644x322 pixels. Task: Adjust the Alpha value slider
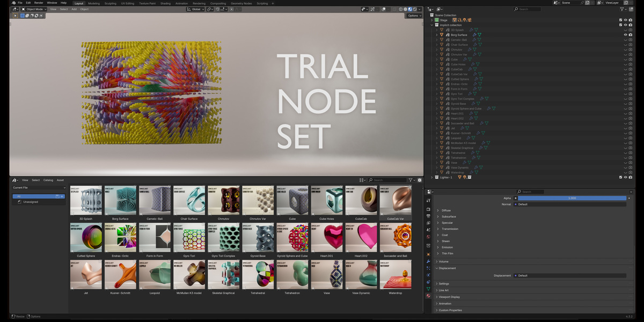[x=572, y=198]
